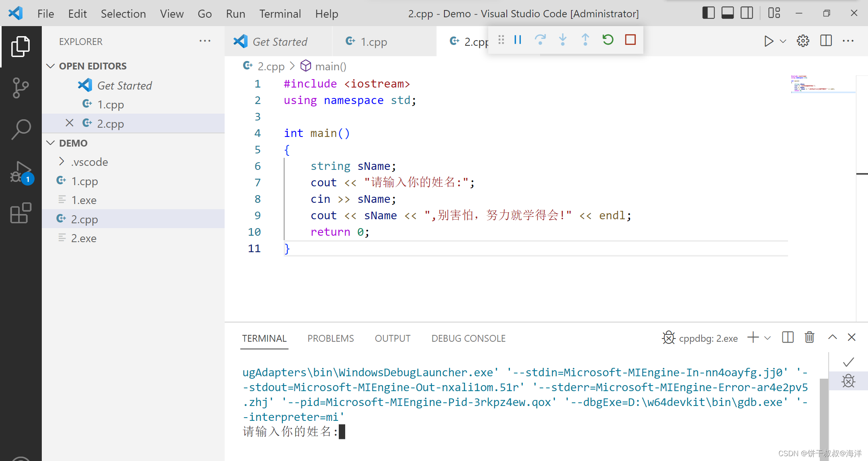
Task: Open the terminal launch profile dropdown
Action: click(768, 338)
